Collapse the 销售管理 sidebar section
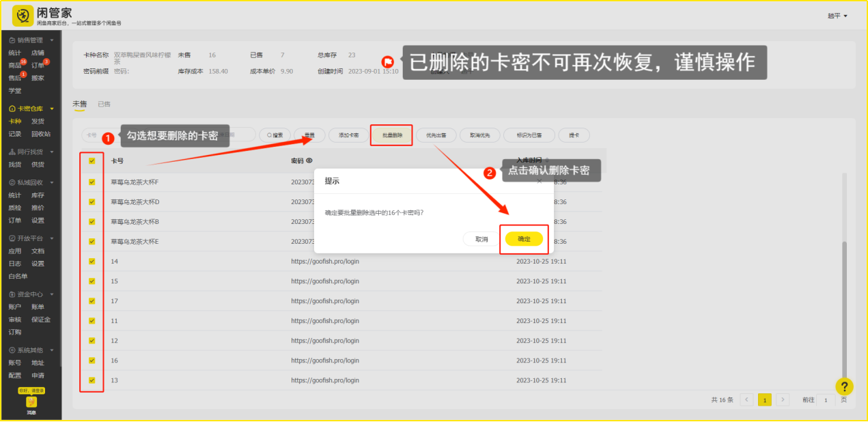This screenshot has width=868, height=422. (52, 40)
